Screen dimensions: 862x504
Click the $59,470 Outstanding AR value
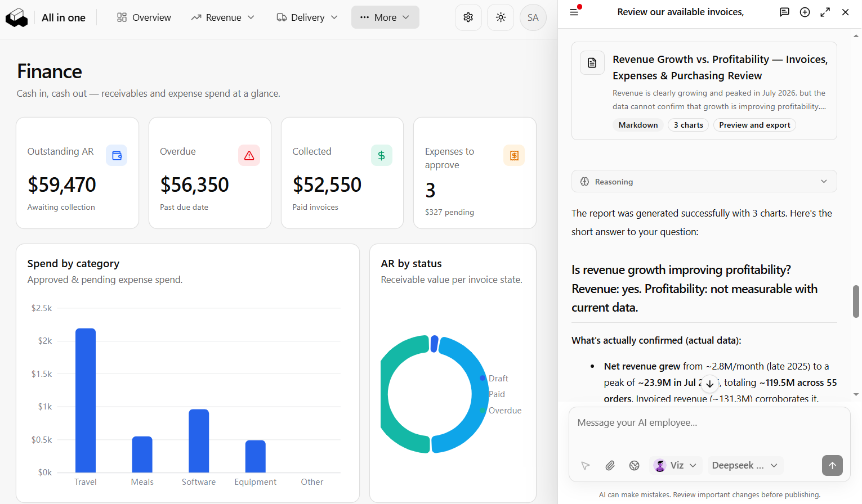click(x=62, y=184)
